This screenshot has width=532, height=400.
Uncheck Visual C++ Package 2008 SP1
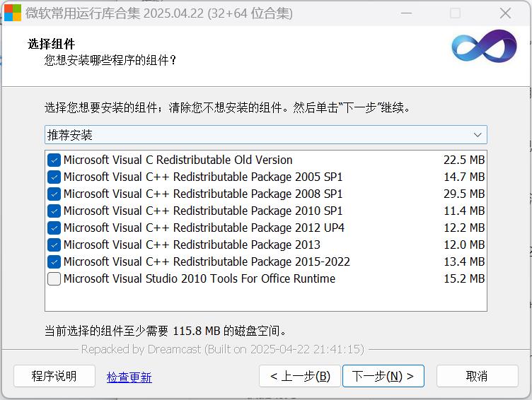tap(54, 194)
